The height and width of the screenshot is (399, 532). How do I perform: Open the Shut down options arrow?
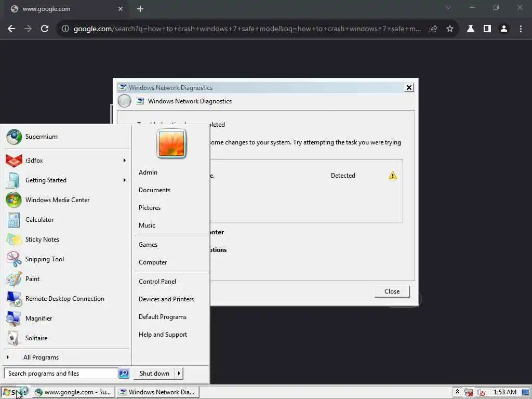(x=179, y=373)
